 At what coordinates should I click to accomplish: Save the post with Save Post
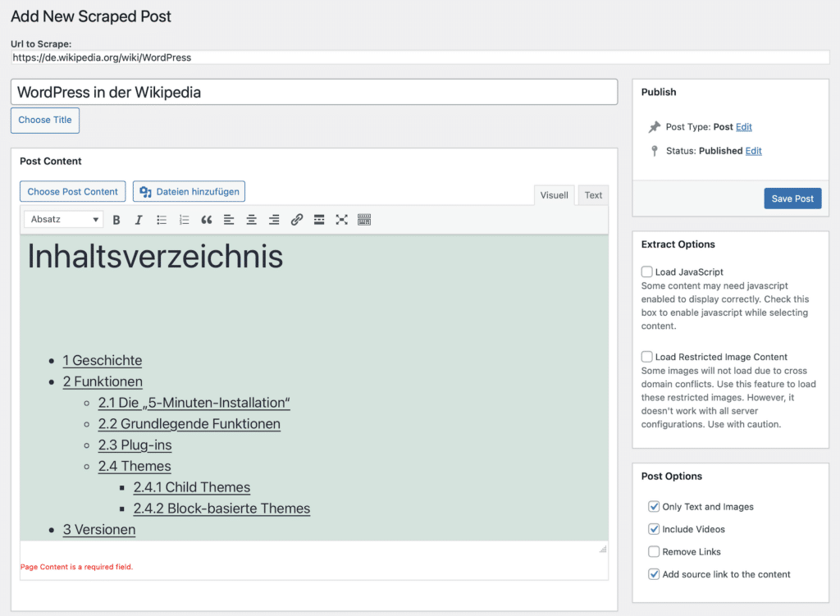coord(792,198)
